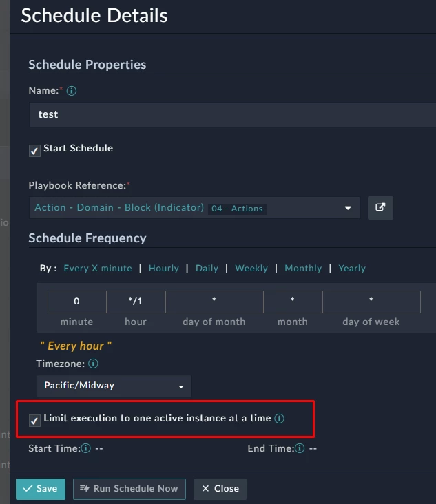Select the Action - Domain - Block playbook field
This screenshot has width=436, height=504.
[x=194, y=208]
